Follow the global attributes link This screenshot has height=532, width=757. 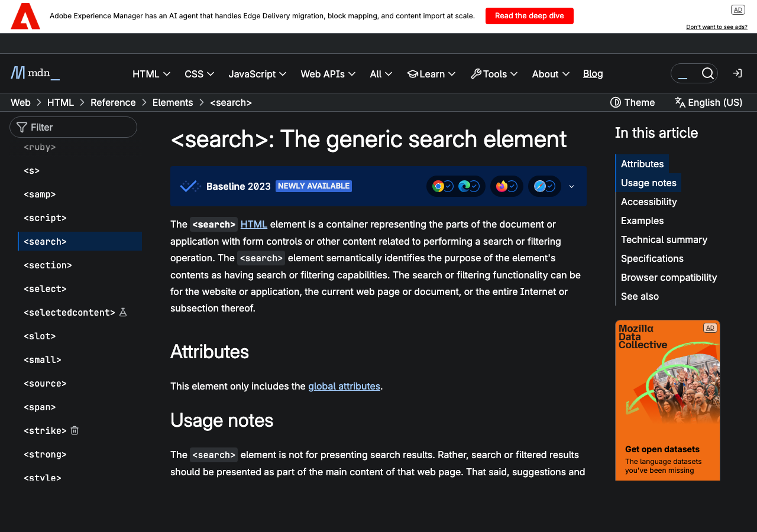[x=344, y=386]
